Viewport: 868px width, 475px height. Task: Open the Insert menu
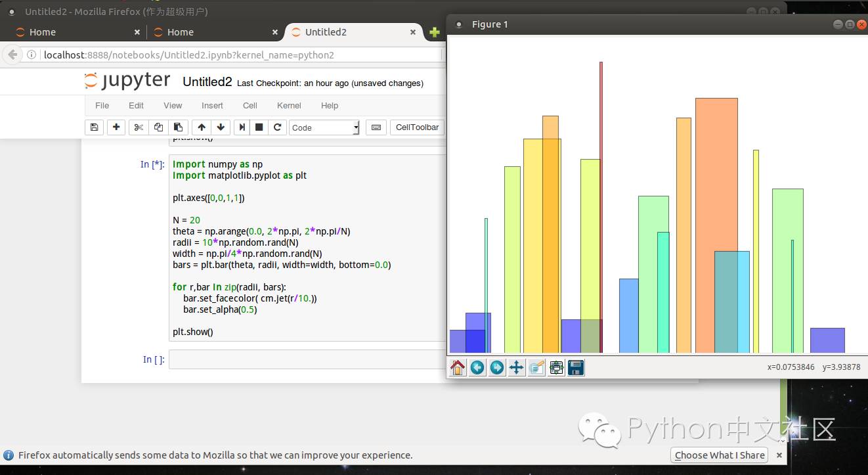[212, 105]
